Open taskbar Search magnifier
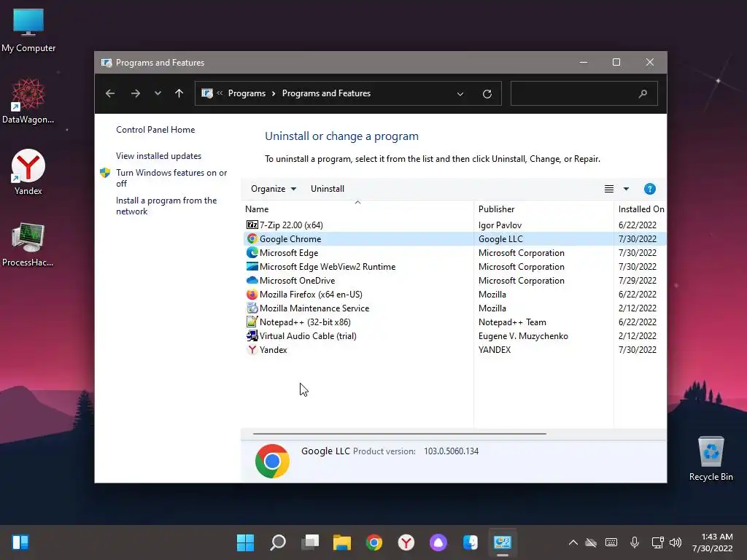 278,542
